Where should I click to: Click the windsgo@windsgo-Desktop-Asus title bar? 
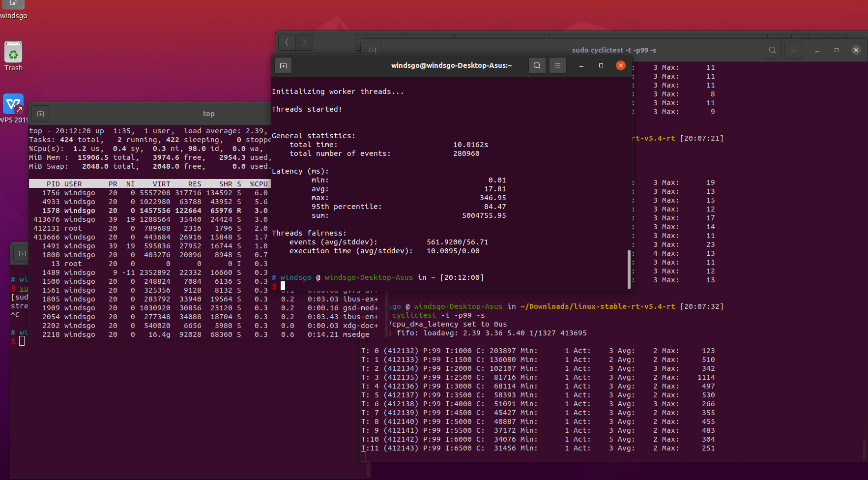(x=452, y=65)
